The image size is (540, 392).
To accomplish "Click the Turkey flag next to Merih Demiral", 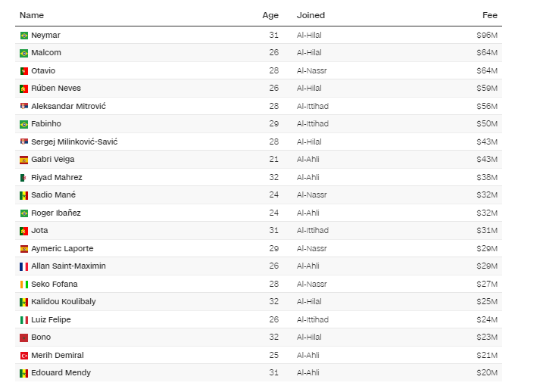I will (x=23, y=356).
